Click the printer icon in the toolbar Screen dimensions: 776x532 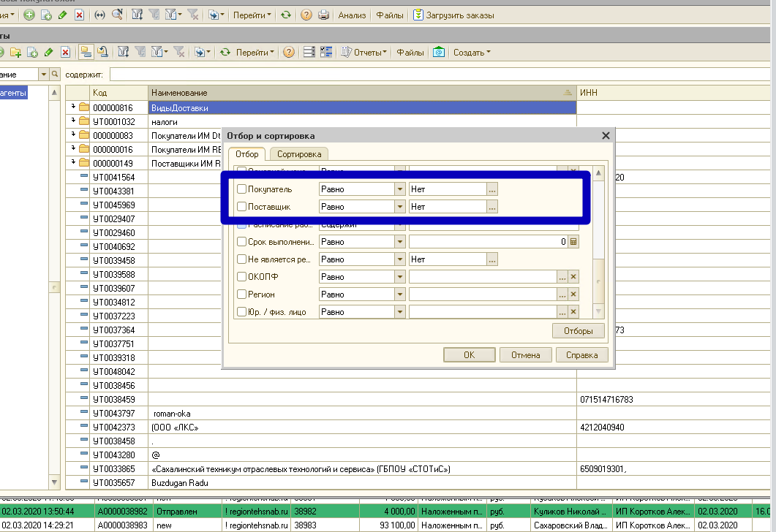click(323, 15)
